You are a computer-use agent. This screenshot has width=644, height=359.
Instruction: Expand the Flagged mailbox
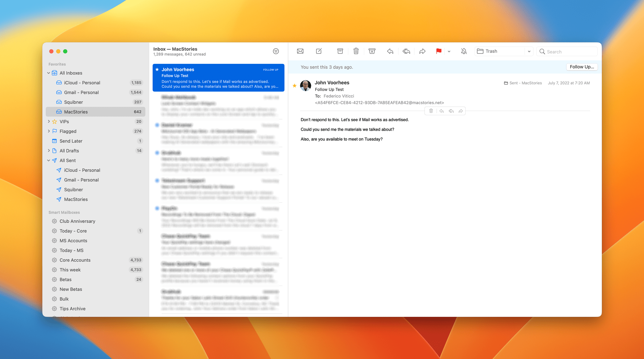49,131
